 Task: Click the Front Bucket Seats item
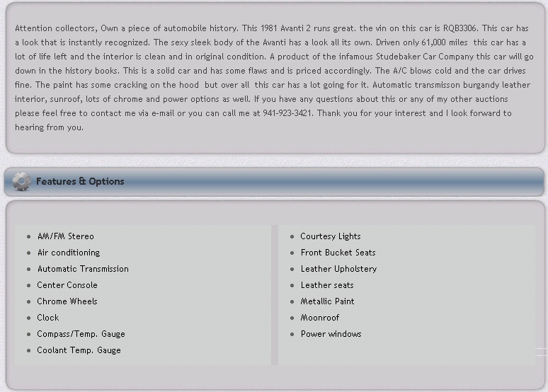[338, 253]
